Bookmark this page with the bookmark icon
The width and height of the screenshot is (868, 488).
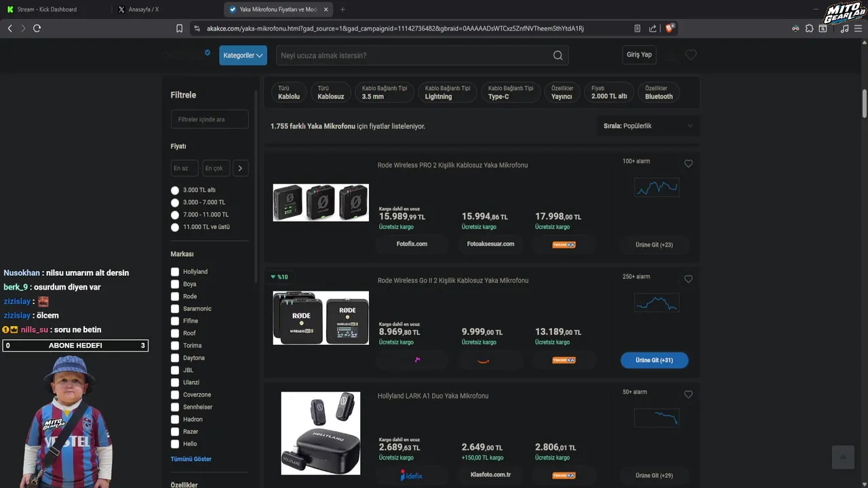pyautogui.click(x=180, y=28)
